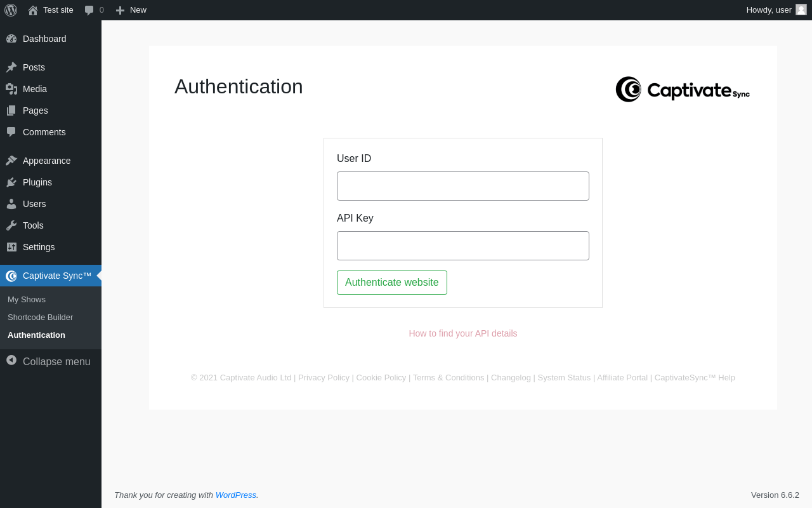Click the Dashboard gauge icon
The height and width of the screenshot is (508, 812).
pos(11,39)
